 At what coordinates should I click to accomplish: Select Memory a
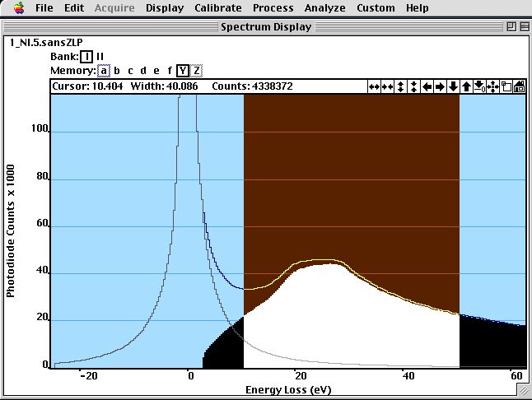104,71
